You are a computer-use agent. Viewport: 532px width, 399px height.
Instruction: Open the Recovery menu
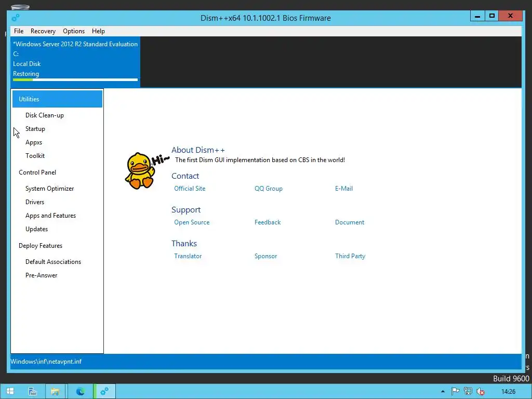43,31
